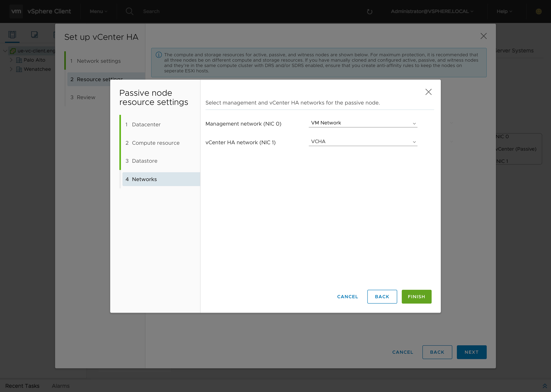This screenshot has height=392, width=551.
Task: Close the Passive node resource settings dialog
Action: click(428, 92)
